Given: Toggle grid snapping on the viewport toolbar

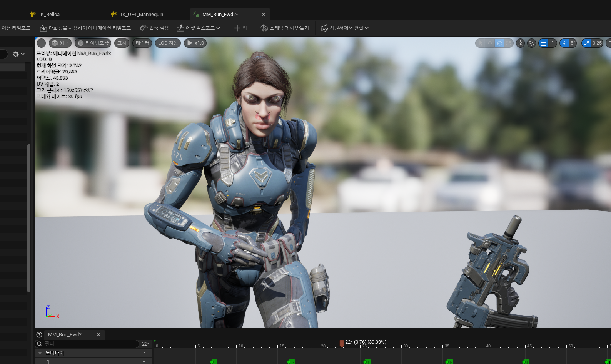Looking at the screenshot, I should [x=543, y=43].
